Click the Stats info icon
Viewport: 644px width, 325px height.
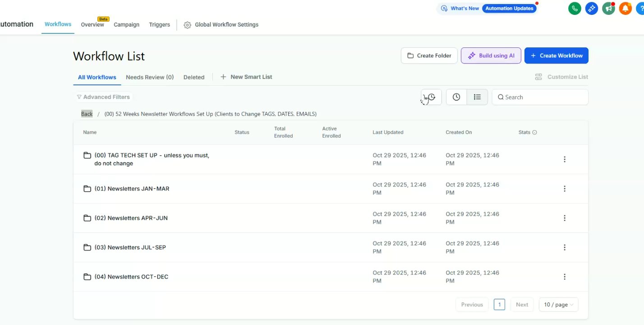coord(534,133)
